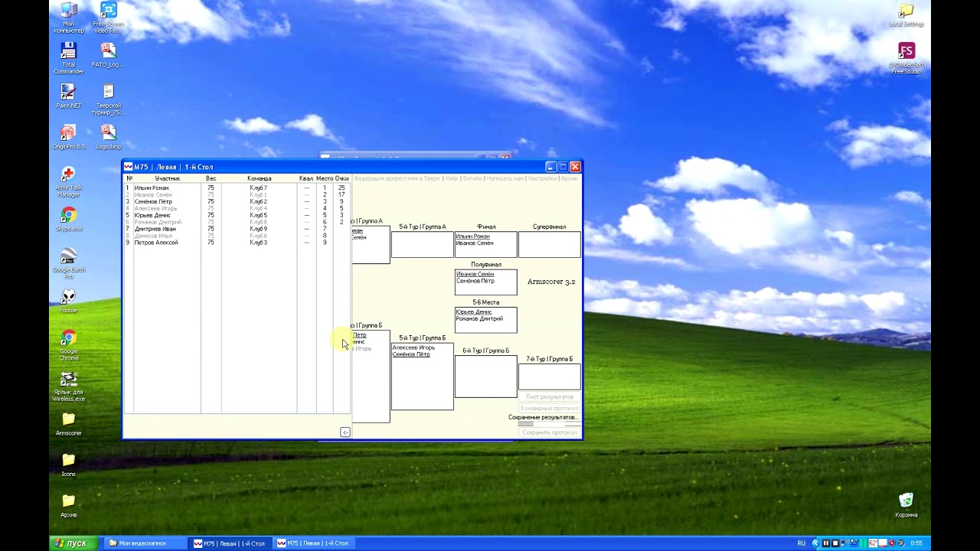Launch the Paint.NET desktop shortcut
This screenshot has width=980, height=551.
coord(68,96)
